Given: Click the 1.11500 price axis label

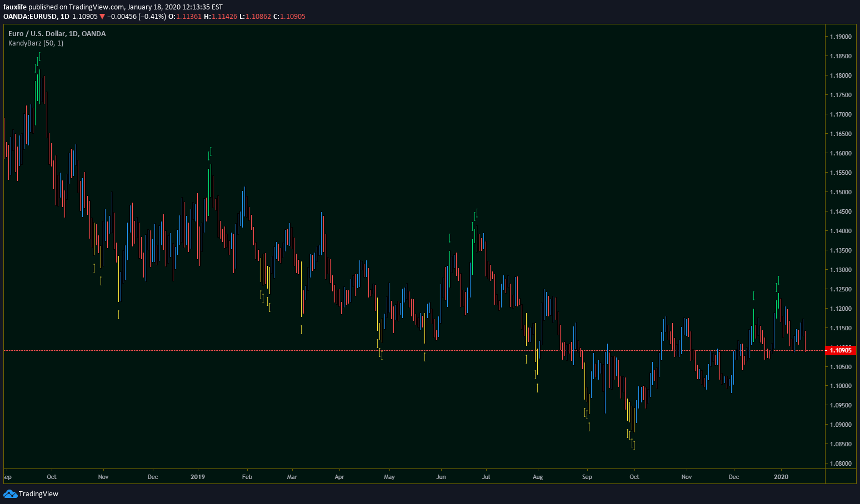Looking at the screenshot, I should pyautogui.click(x=841, y=328).
